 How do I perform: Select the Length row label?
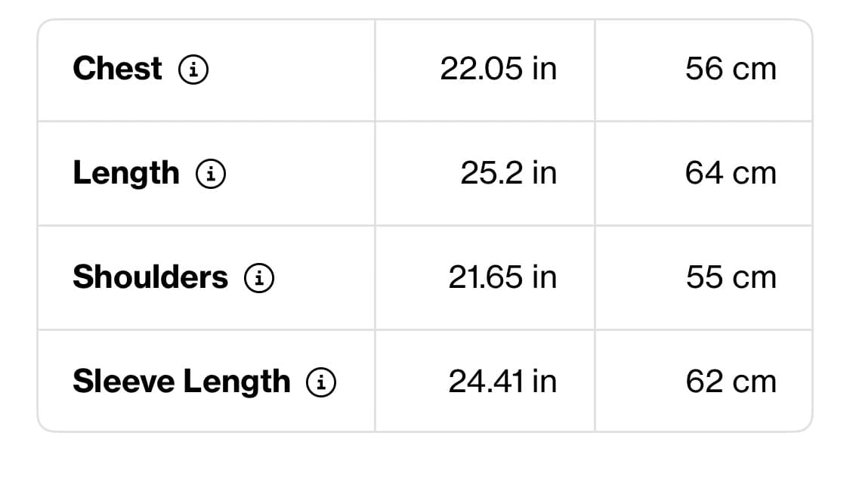[x=125, y=175]
